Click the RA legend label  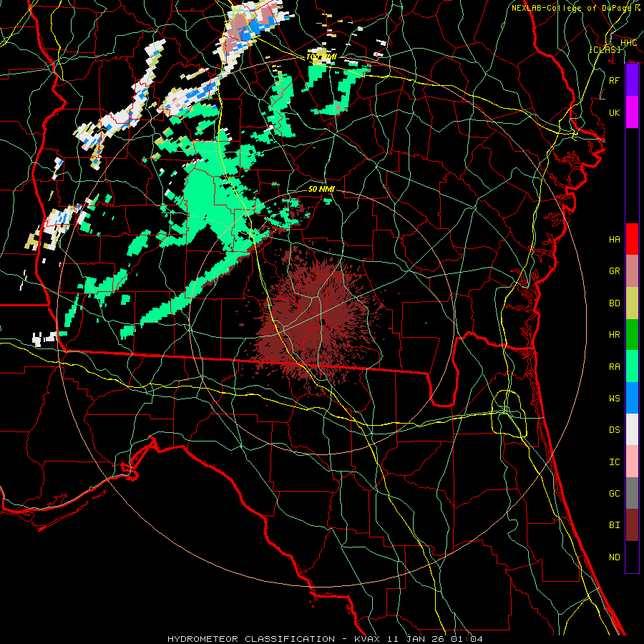coord(615,367)
